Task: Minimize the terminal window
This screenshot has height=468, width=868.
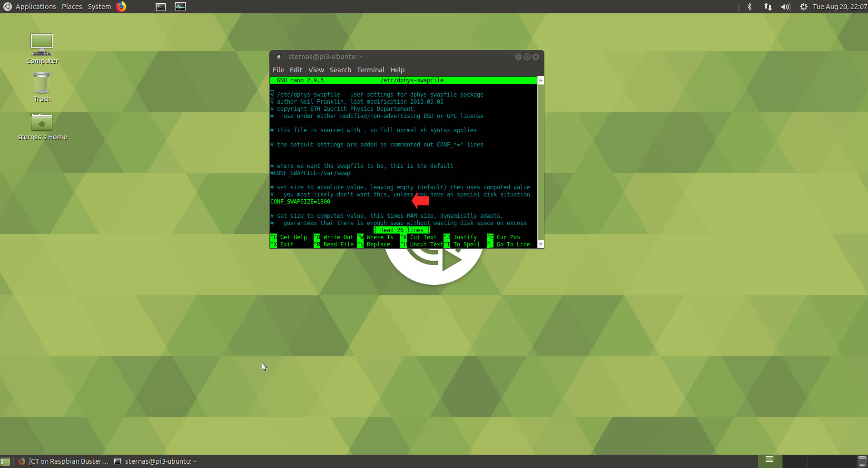Action: click(x=518, y=57)
